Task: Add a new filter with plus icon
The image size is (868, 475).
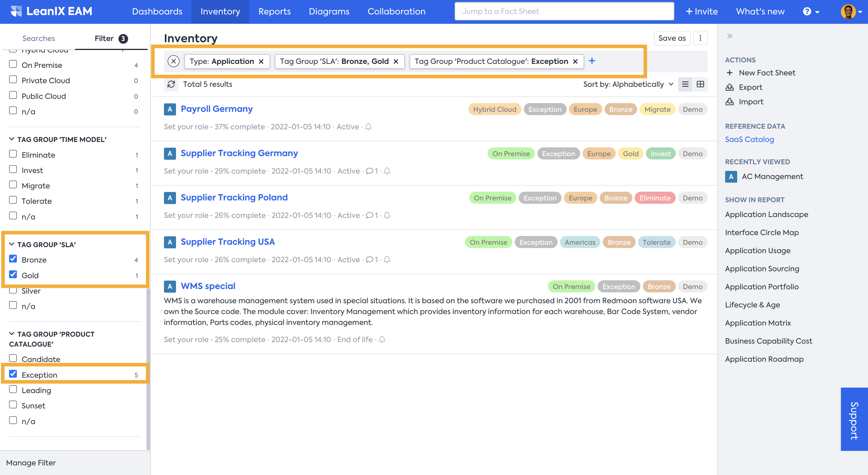Action: 592,61
